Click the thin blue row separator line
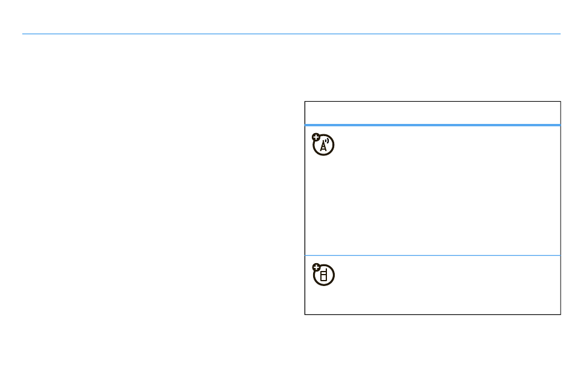This screenshot has height=392, width=572. coord(433,255)
